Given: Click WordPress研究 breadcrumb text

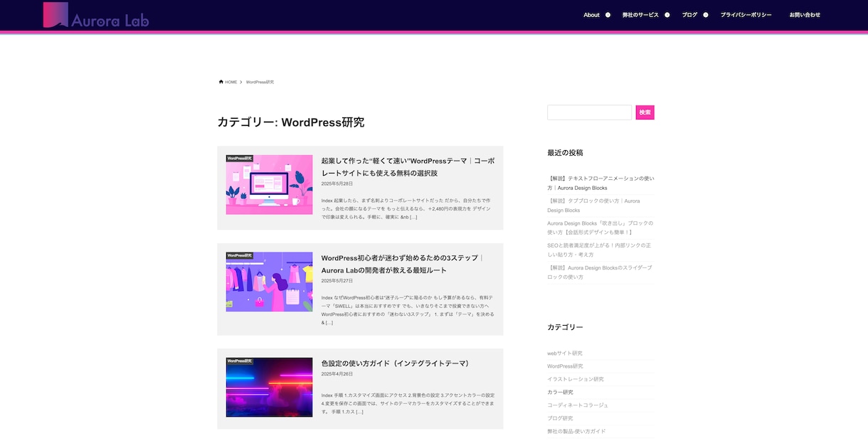Looking at the screenshot, I should click(260, 82).
